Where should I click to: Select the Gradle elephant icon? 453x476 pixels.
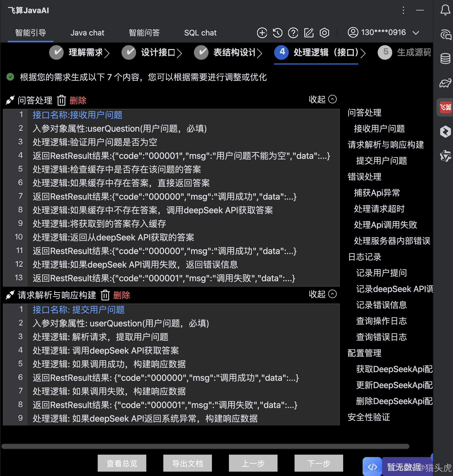coord(445,83)
